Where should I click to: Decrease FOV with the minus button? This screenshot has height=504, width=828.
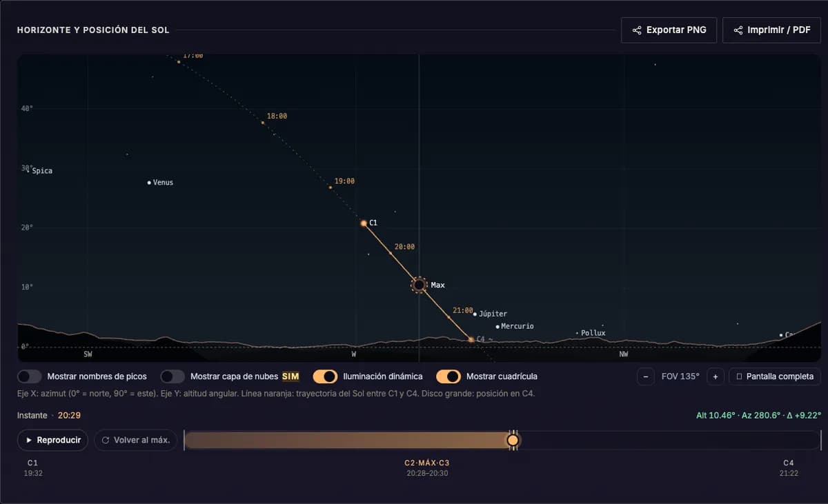645,376
